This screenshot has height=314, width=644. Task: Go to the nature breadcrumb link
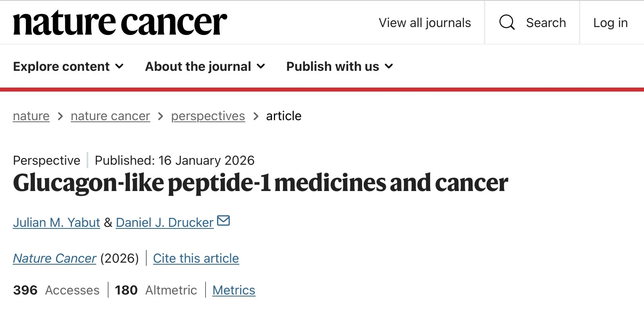[x=31, y=116]
